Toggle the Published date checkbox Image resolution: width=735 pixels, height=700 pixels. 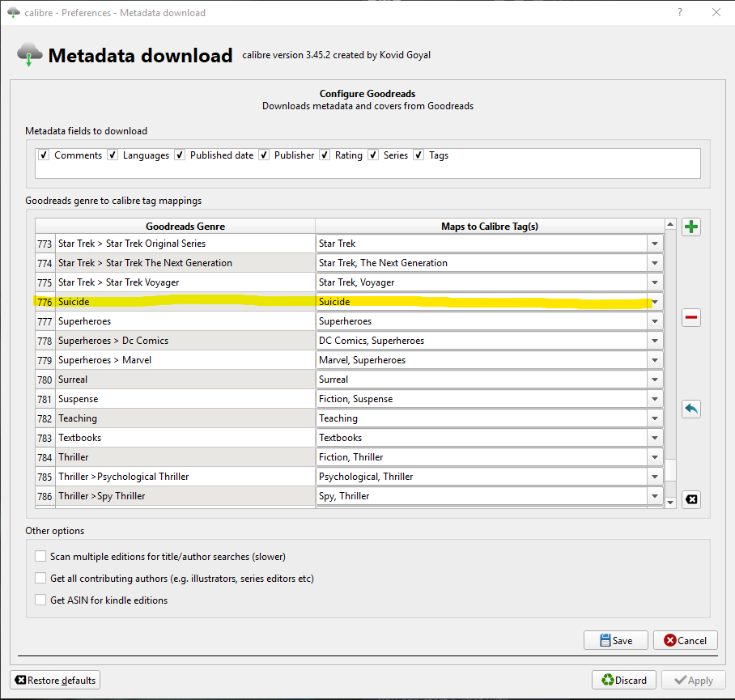click(x=180, y=155)
